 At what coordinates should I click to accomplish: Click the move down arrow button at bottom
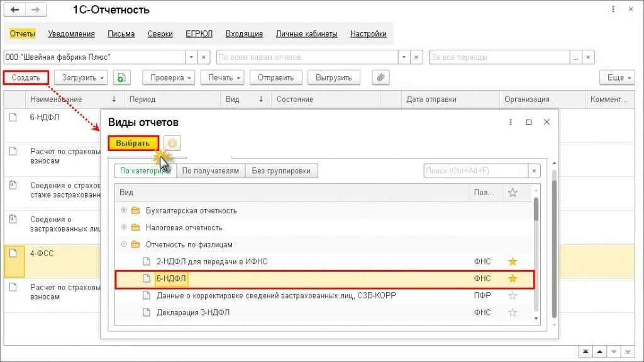click(x=614, y=352)
